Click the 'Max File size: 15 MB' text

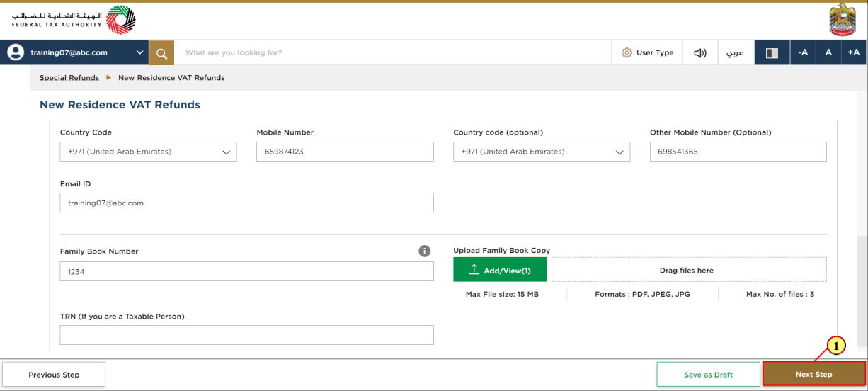click(x=502, y=294)
